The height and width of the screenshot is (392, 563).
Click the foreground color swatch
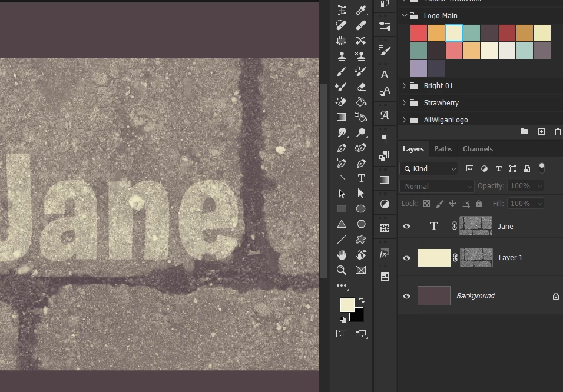(347, 305)
